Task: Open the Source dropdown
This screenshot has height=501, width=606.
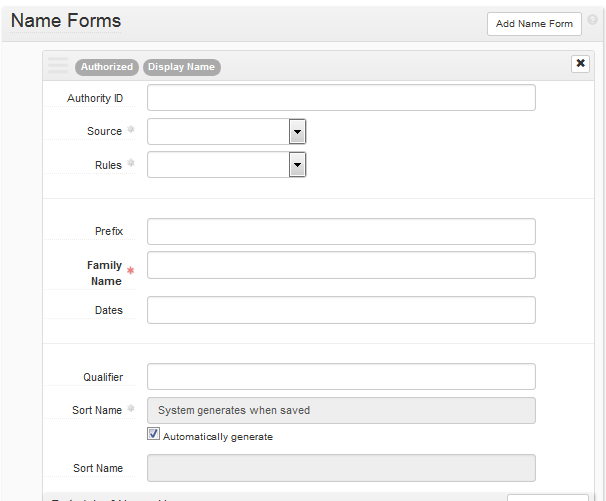Action: (226, 131)
